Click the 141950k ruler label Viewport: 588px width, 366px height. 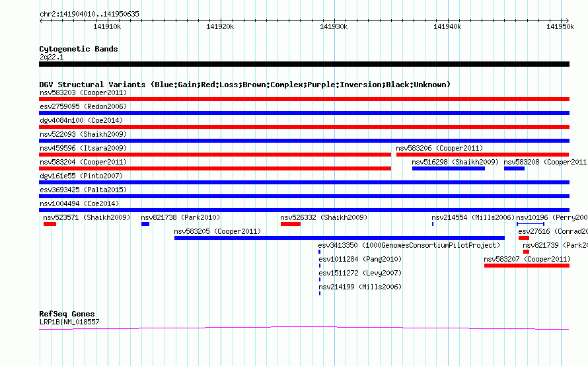coord(560,26)
